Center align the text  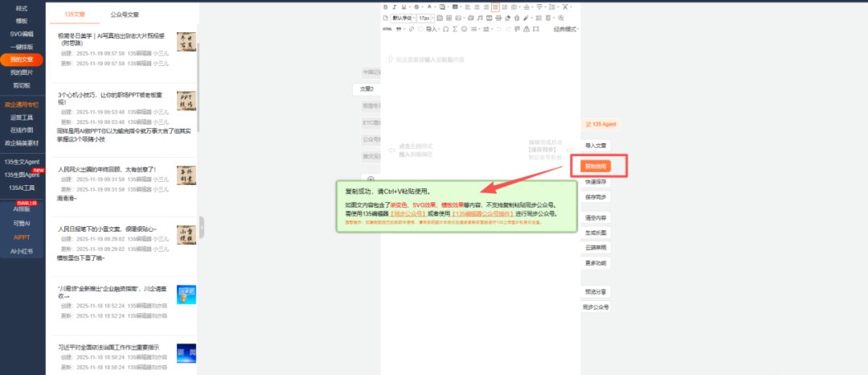point(477,6)
